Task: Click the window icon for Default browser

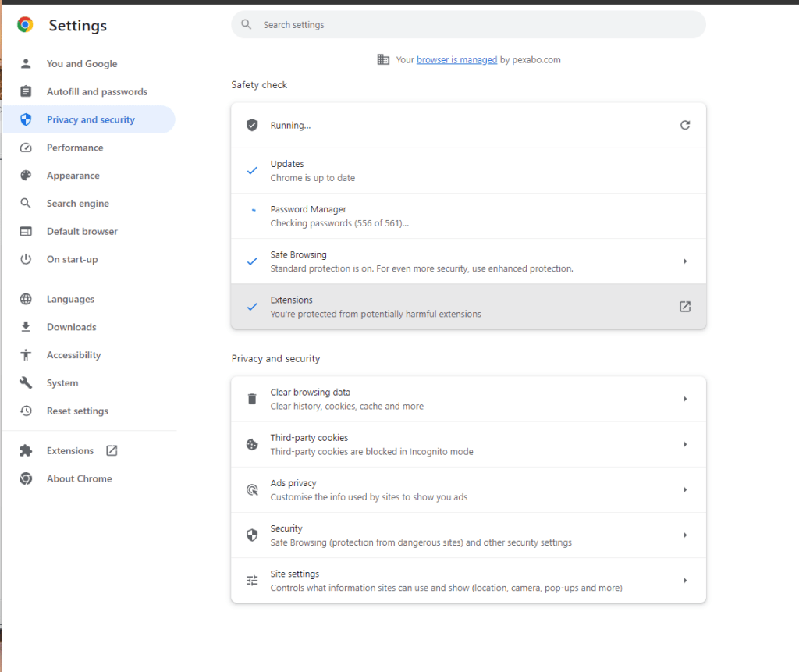Action: 26,232
